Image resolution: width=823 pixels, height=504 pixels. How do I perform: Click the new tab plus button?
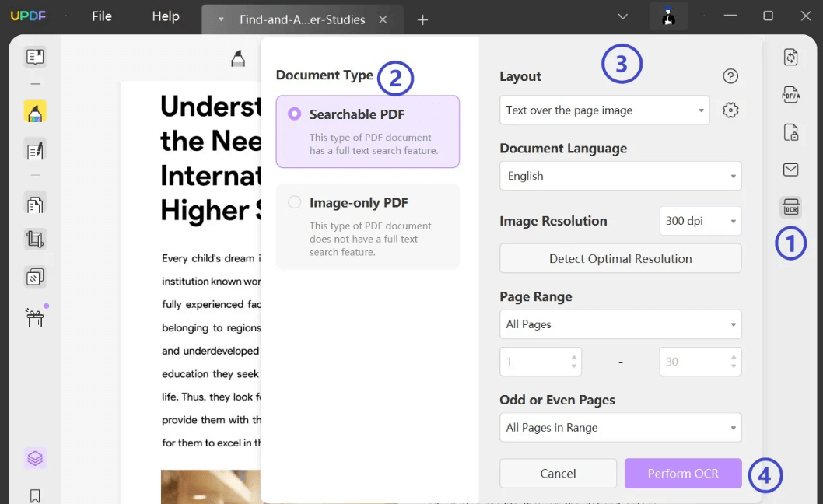(423, 20)
